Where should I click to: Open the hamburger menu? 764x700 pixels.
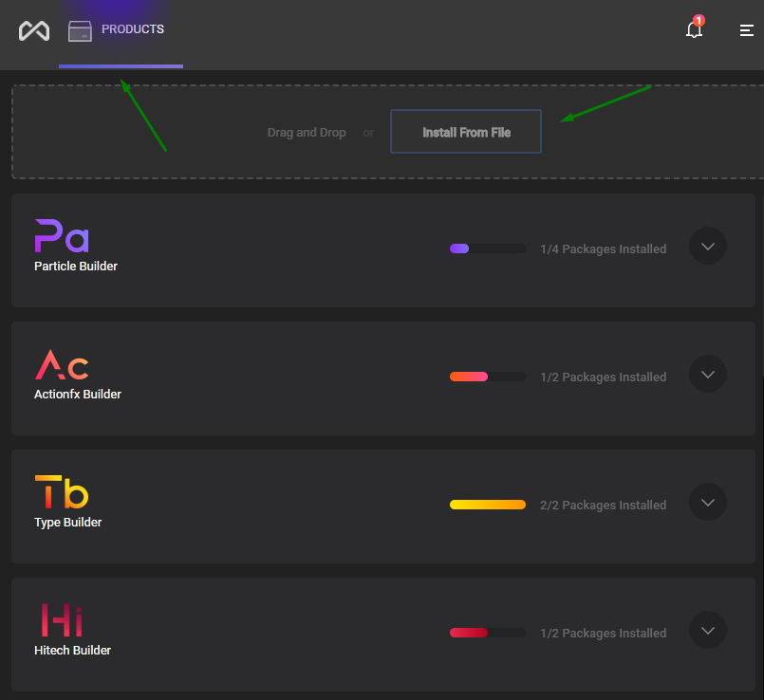tap(747, 30)
